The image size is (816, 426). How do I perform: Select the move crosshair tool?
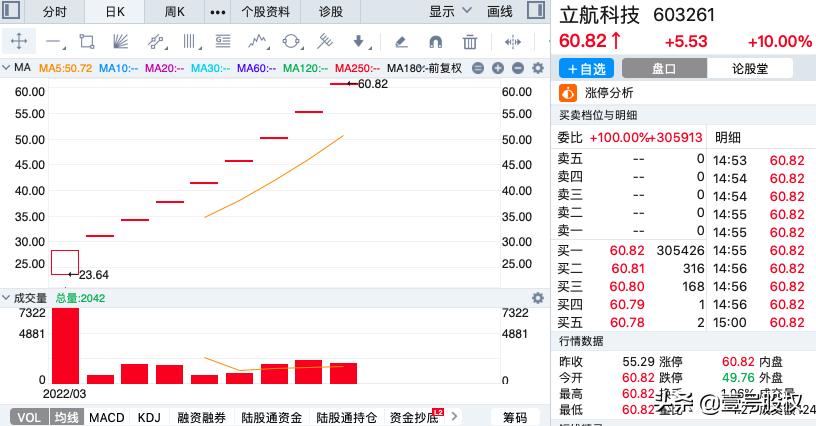(19, 41)
